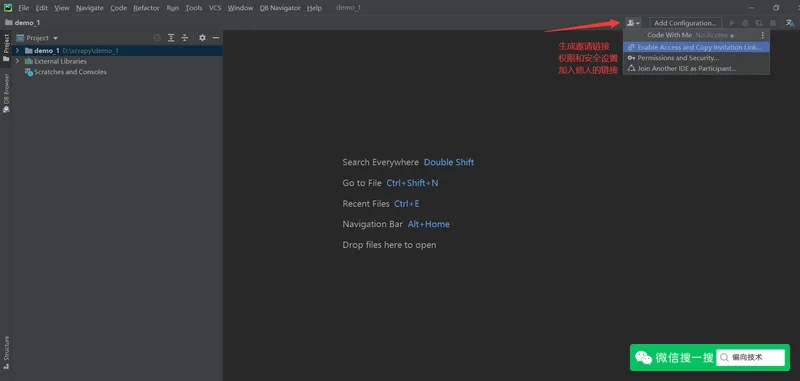Open the Tools menu

tap(194, 8)
